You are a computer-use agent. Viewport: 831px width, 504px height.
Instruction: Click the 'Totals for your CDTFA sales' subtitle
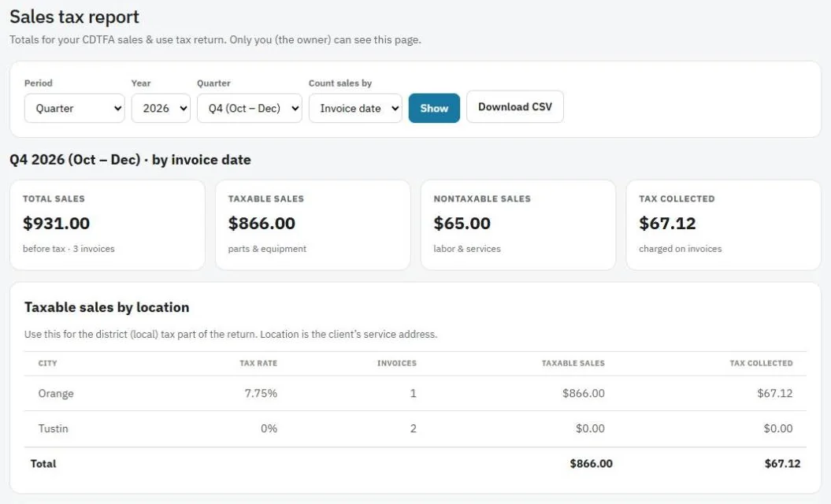tap(215, 39)
